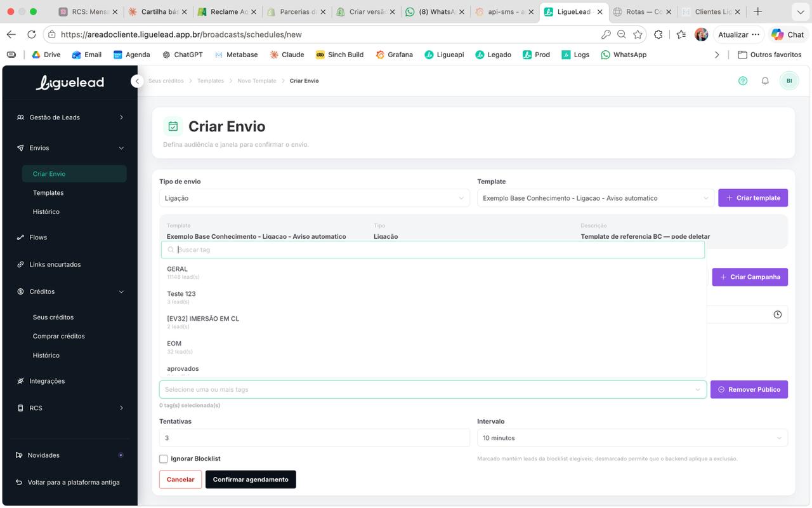Bookmark page with the star icon

click(638, 34)
